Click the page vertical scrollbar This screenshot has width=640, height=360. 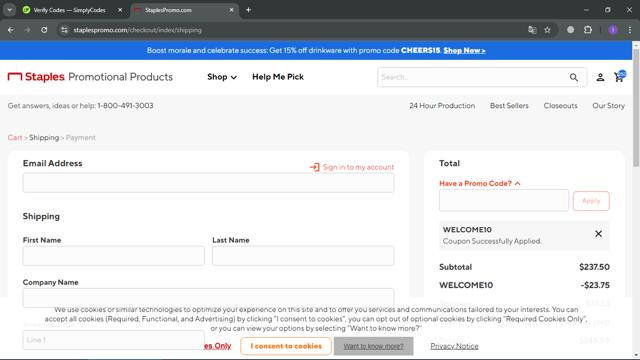636,109
